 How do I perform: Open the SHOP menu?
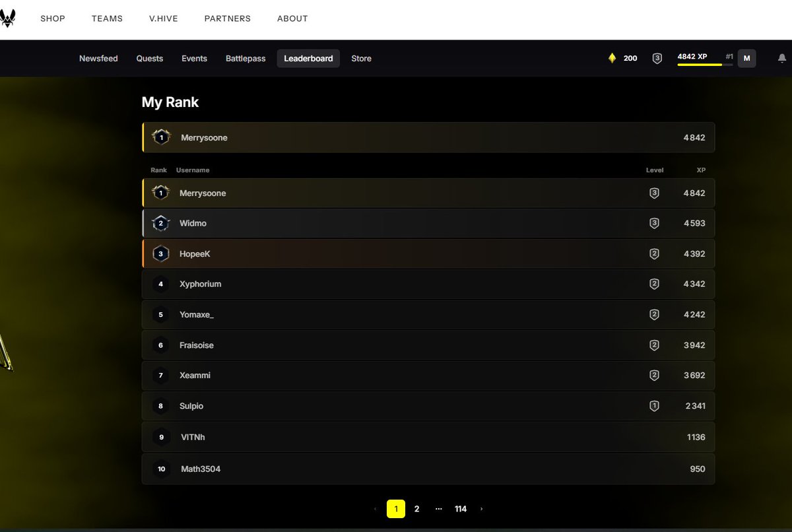point(53,18)
